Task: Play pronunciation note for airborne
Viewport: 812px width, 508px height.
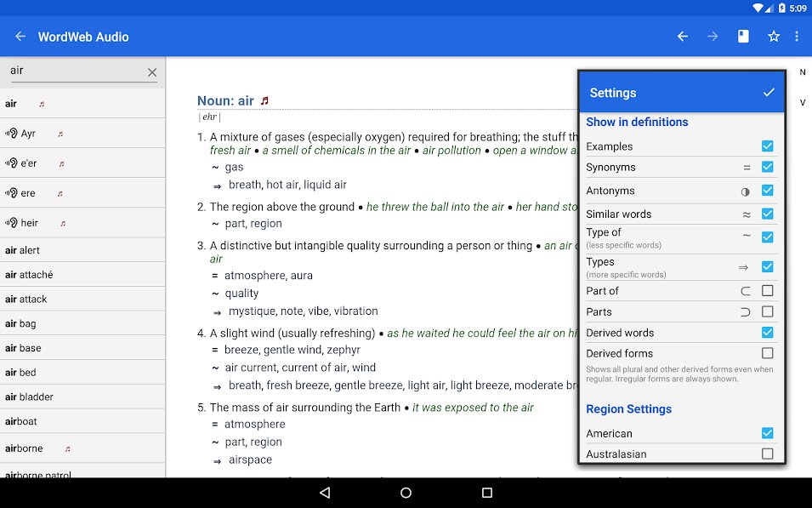Action: (67, 449)
